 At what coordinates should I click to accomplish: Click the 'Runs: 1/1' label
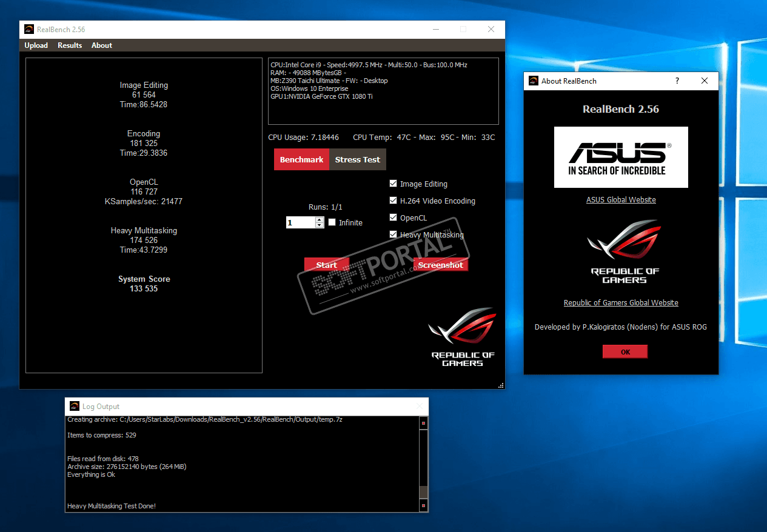point(325,207)
